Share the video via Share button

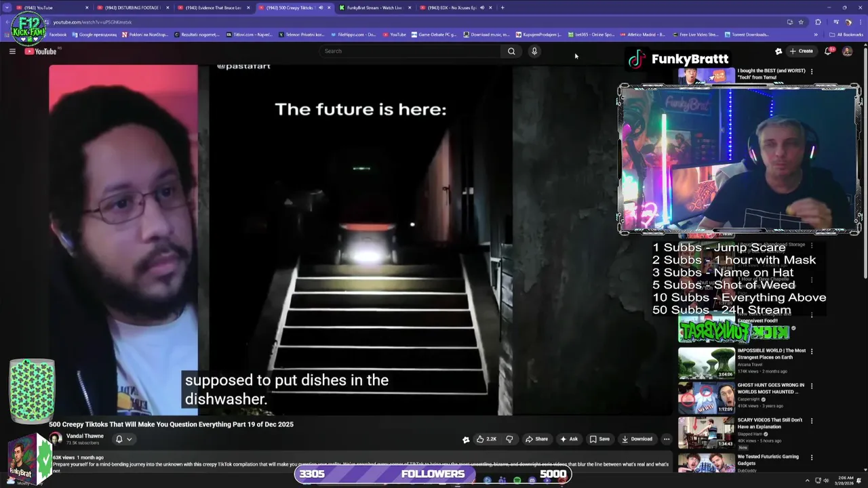[x=536, y=439]
